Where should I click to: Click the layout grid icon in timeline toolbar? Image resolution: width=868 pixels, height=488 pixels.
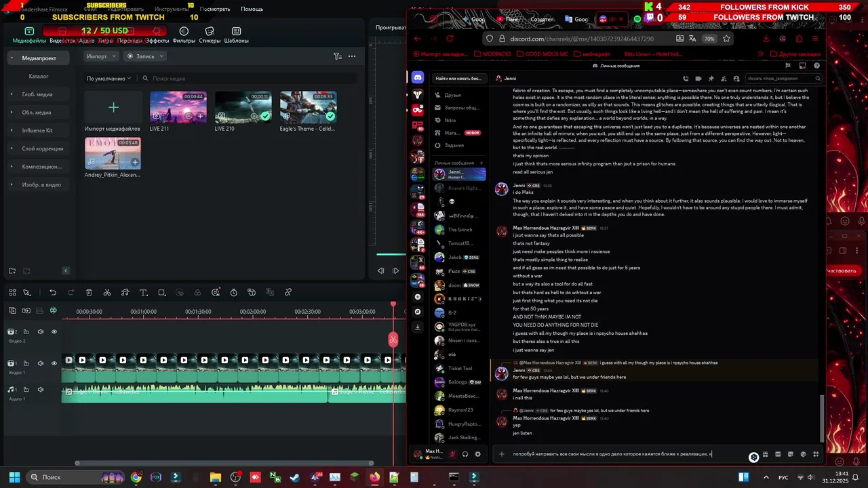[12, 292]
